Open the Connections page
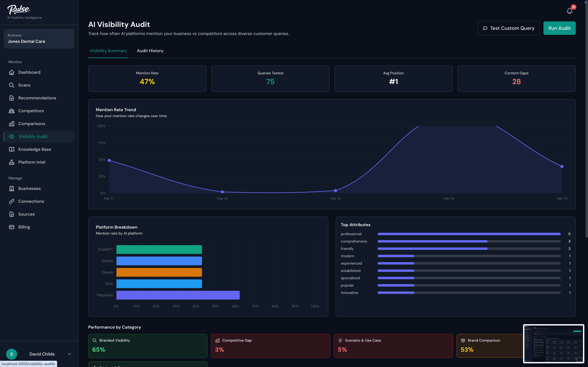 tap(31, 201)
